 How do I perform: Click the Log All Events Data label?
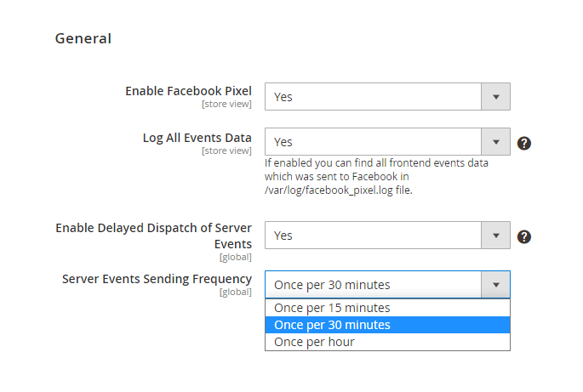click(x=197, y=138)
